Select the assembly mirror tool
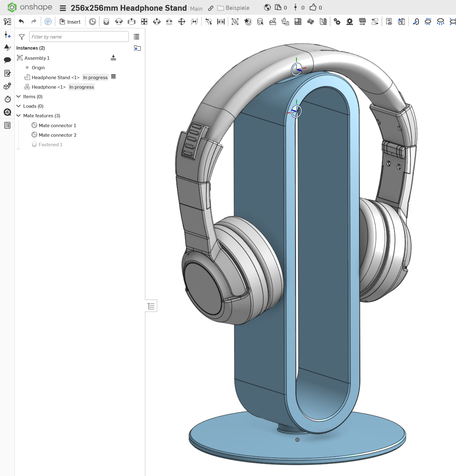Image resolution: width=456 pixels, height=476 pixels. click(x=323, y=22)
